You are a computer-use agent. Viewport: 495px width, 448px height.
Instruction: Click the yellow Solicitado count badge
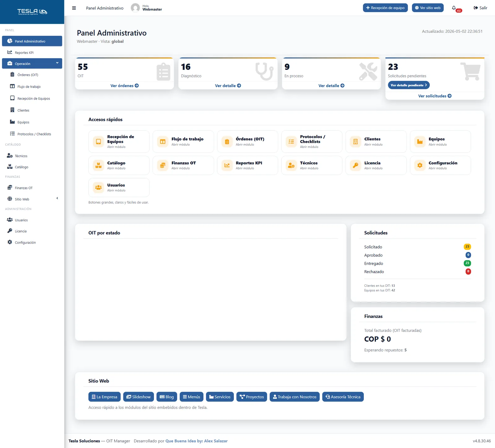pos(467,247)
